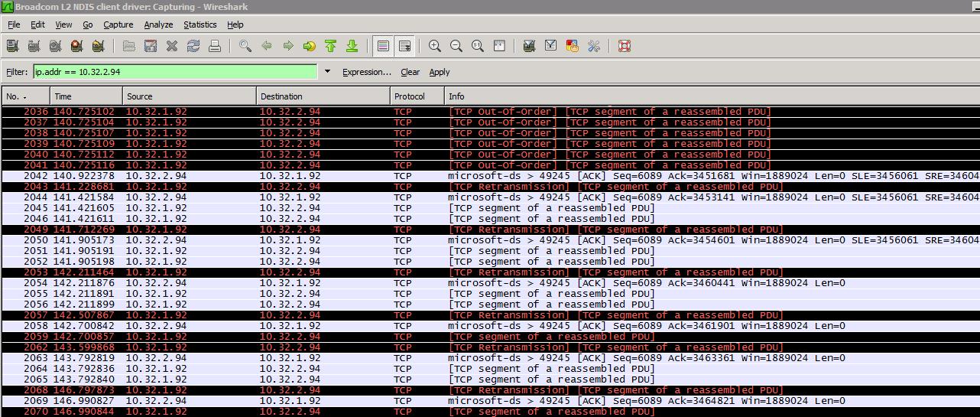Sort by Destination column header

(323, 96)
